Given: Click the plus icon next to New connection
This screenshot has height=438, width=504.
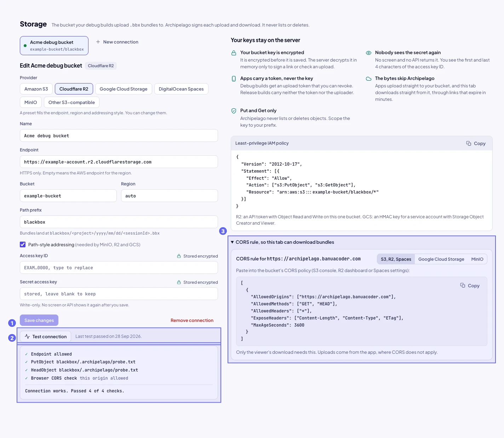Looking at the screenshot, I should [x=98, y=42].
